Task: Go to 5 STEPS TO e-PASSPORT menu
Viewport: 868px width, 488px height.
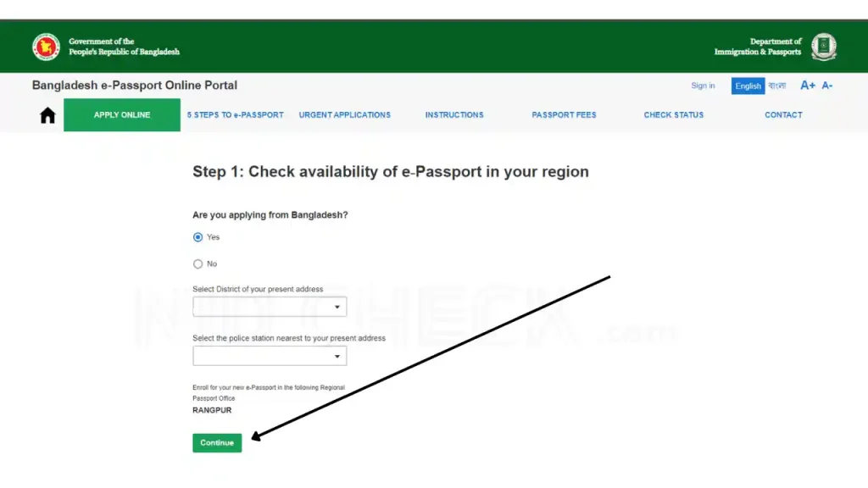Action: click(x=236, y=115)
